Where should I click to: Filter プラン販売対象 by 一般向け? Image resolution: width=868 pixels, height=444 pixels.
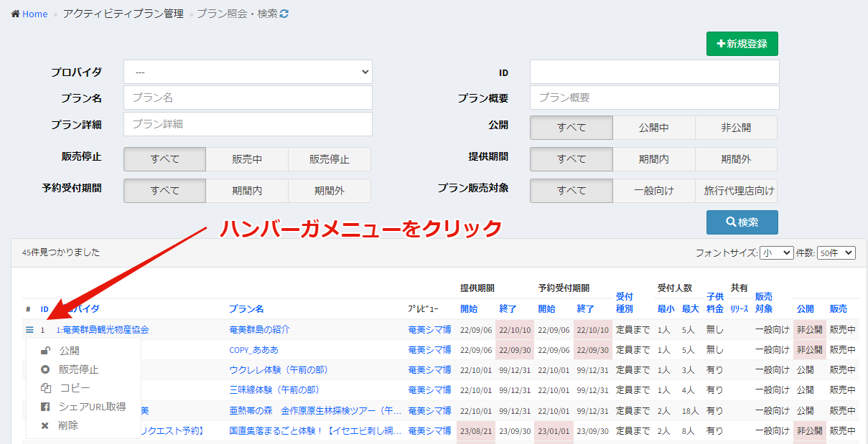654,191
